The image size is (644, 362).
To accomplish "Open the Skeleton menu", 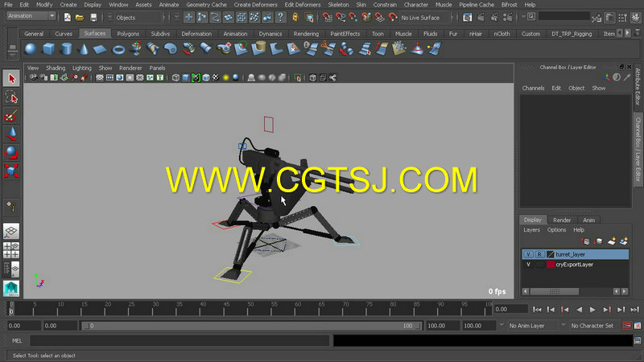I will (338, 5).
